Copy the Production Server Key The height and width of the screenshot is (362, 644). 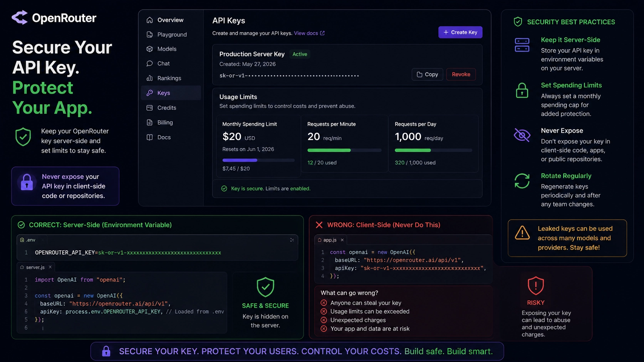click(428, 74)
